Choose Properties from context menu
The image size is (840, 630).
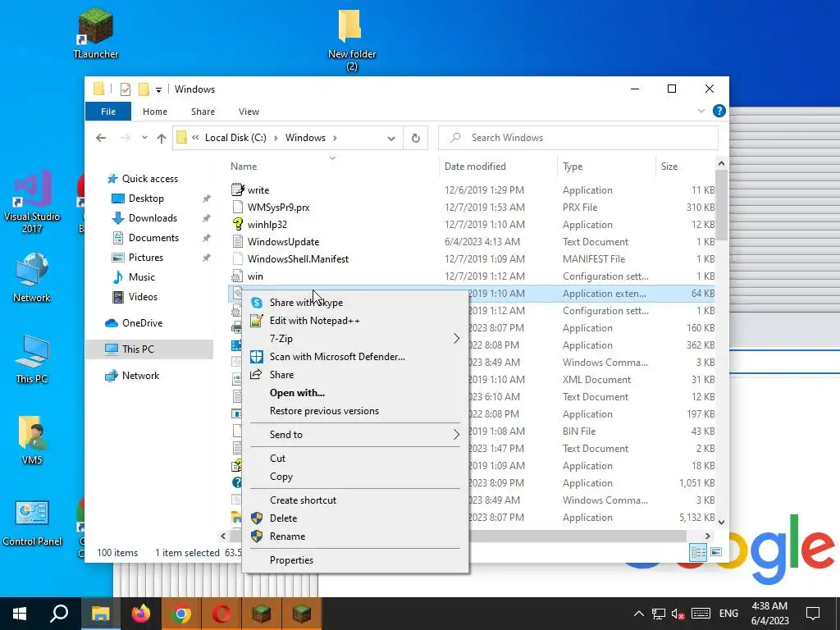coord(356,559)
